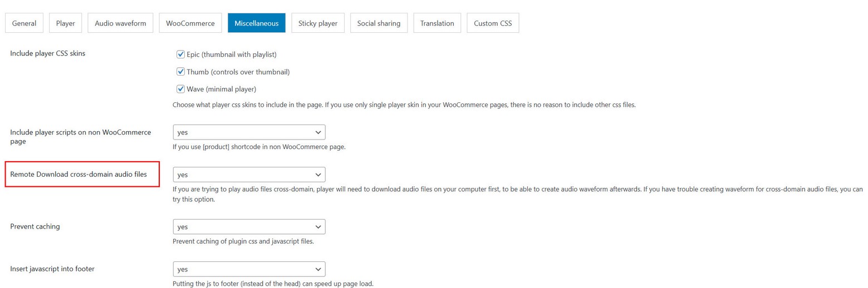
Task: Select the Miscellaneous tab
Action: [x=256, y=23]
